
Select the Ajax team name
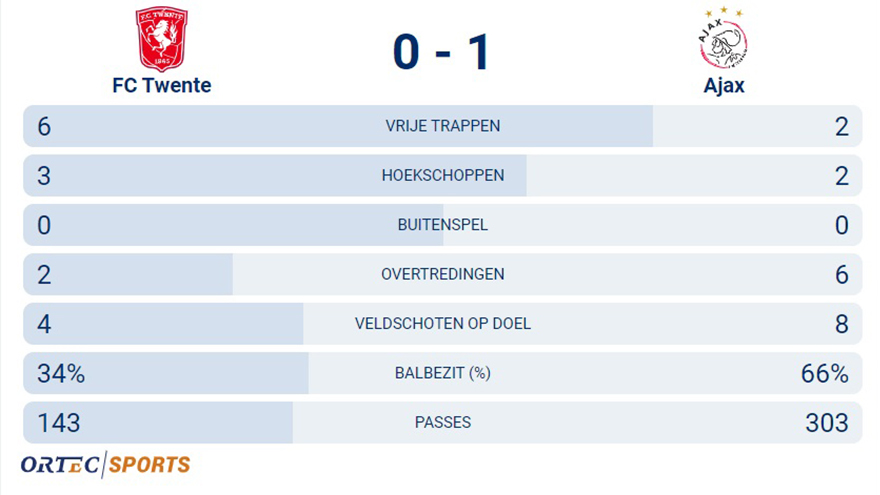coord(723,85)
